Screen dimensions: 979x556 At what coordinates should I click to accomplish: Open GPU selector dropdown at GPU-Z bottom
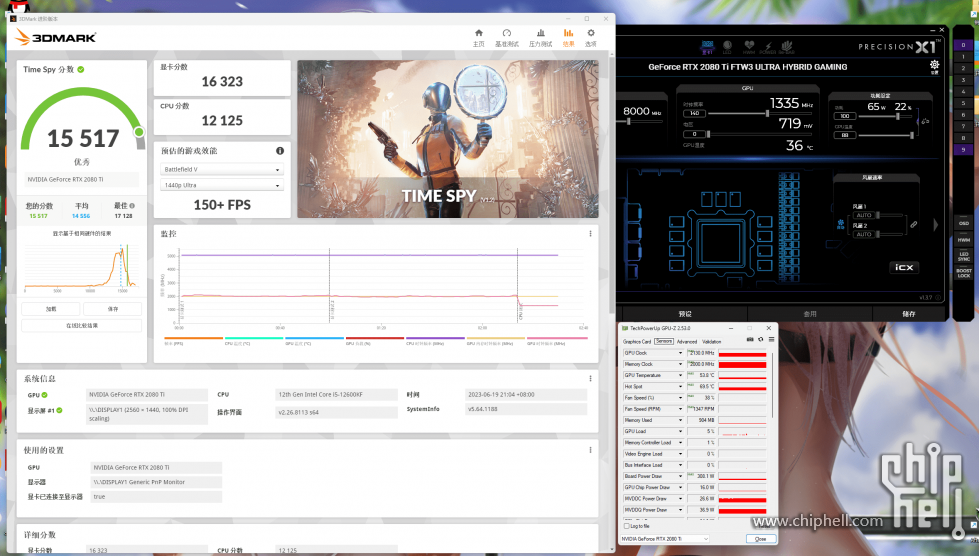coord(664,539)
